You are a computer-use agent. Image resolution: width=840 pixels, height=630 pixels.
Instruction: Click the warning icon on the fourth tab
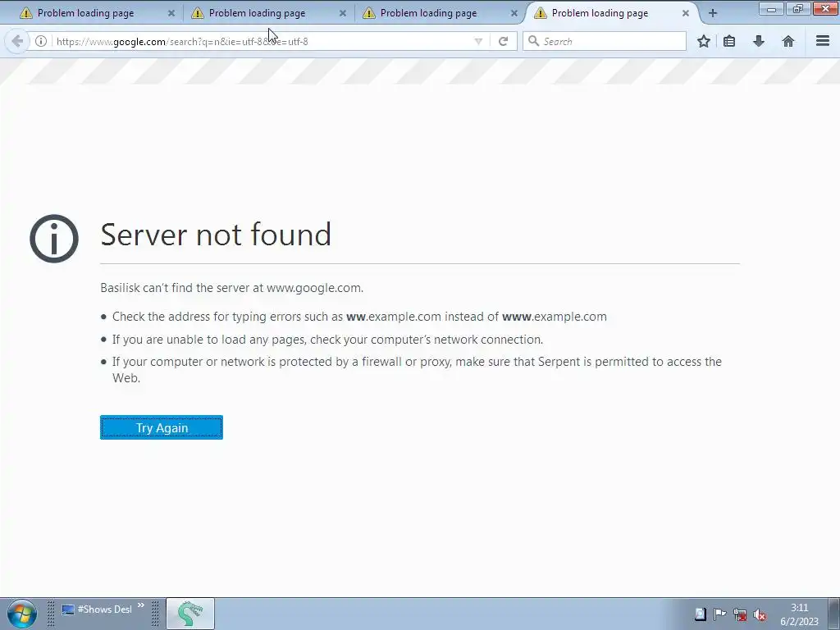coord(540,13)
